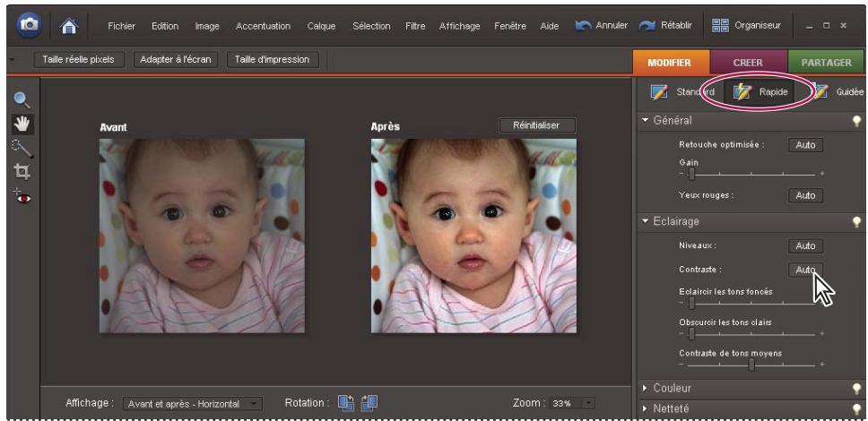Click the Réinitialiser button
The width and height of the screenshot is (868, 421).
[537, 125]
